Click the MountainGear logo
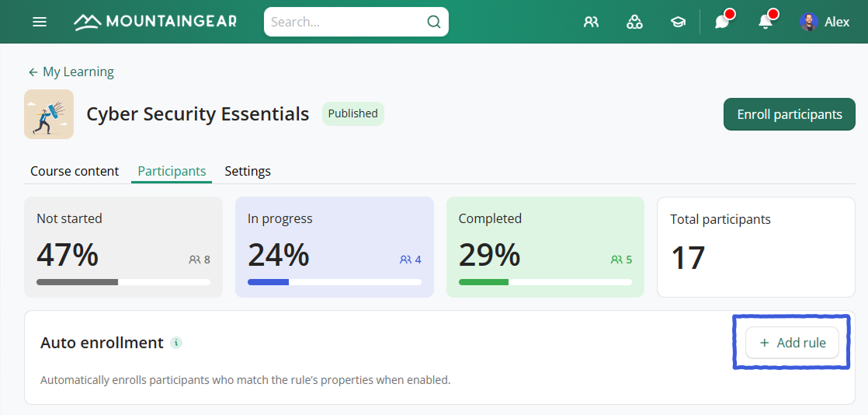 [155, 22]
